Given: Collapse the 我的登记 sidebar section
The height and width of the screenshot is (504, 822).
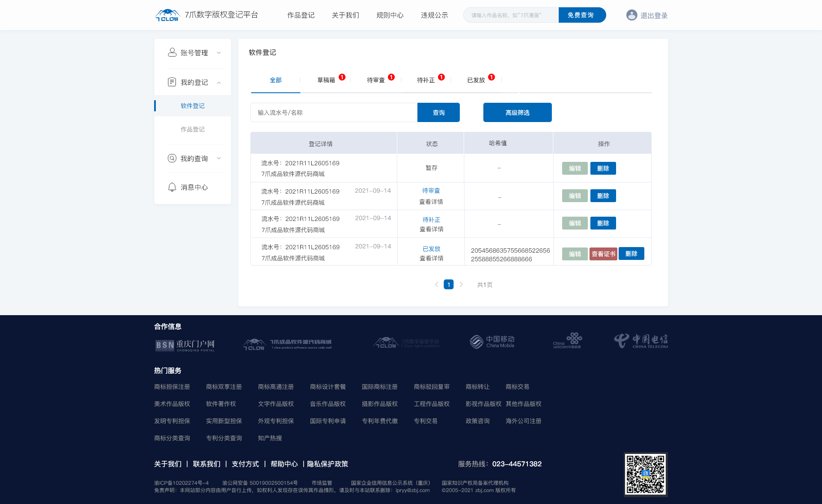Looking at the screenshot, I should (x=219, y=82).
